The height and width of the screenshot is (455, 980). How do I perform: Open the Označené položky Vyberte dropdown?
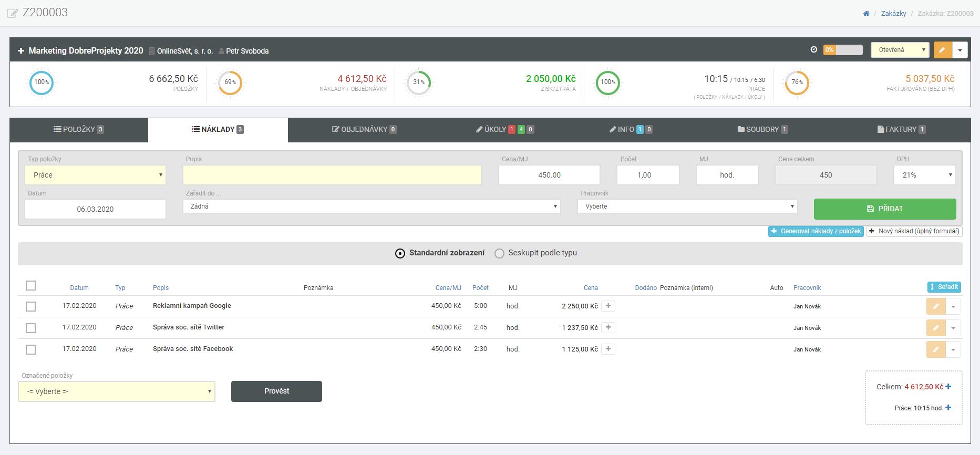pos(117,391)
